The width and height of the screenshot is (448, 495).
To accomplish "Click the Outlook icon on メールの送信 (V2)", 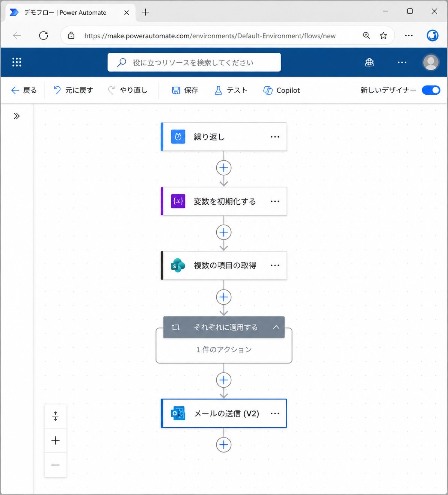I will 178,414.
